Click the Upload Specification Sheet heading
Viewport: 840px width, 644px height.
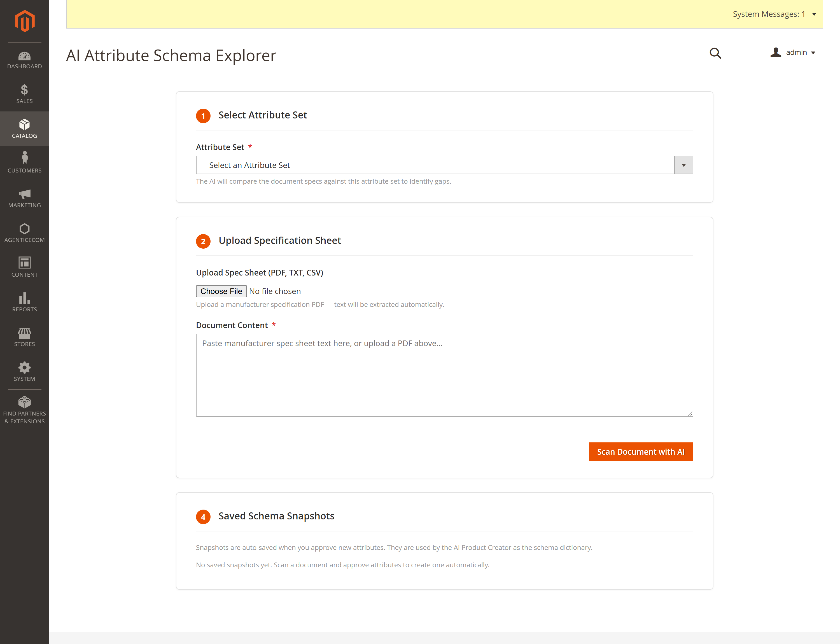(x=279, y=240)
